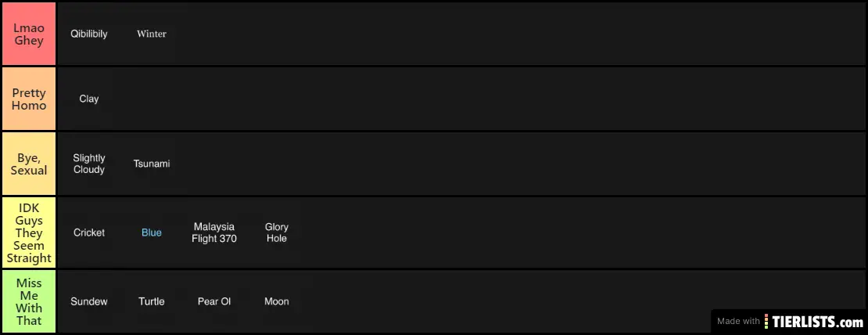Select the Cricket item
The width and height of the screenshot is (868, 335).
pos(89,232)
